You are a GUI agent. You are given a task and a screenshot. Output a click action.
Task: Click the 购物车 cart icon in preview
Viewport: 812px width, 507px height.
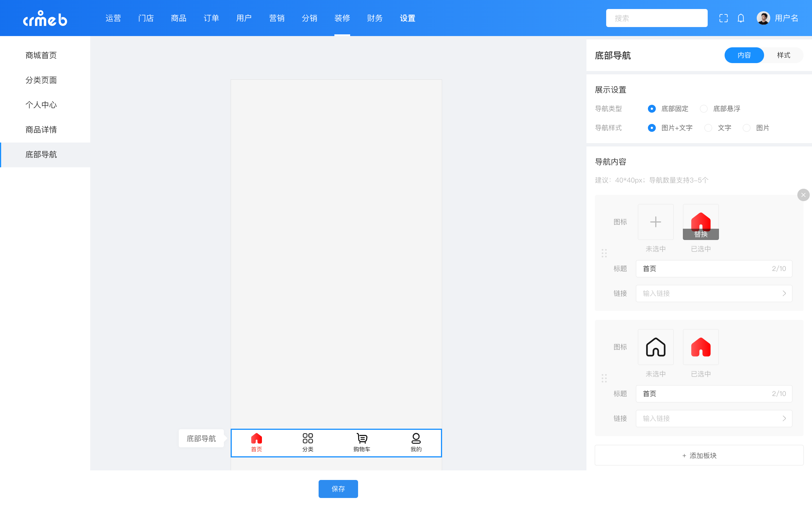coord(362,438)
